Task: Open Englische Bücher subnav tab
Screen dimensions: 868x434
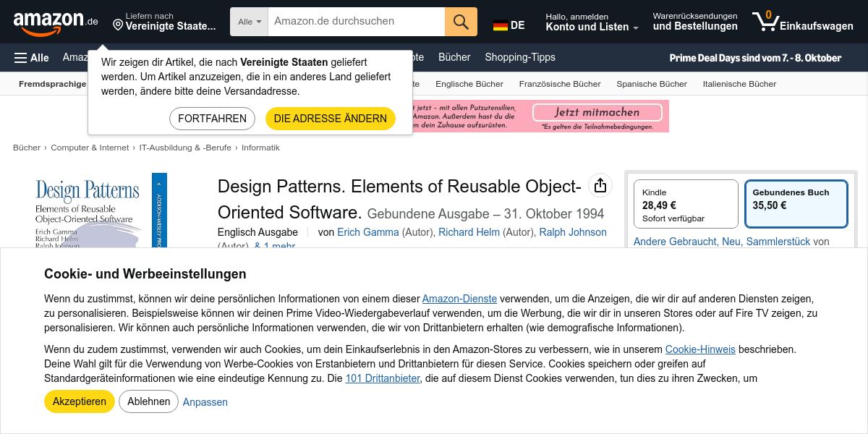Action: tap(469, 84)
